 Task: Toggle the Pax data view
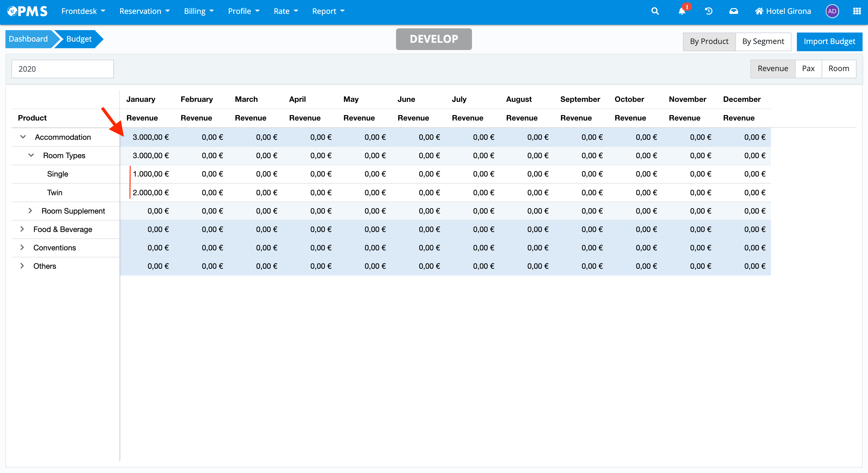tap(808, 69)
